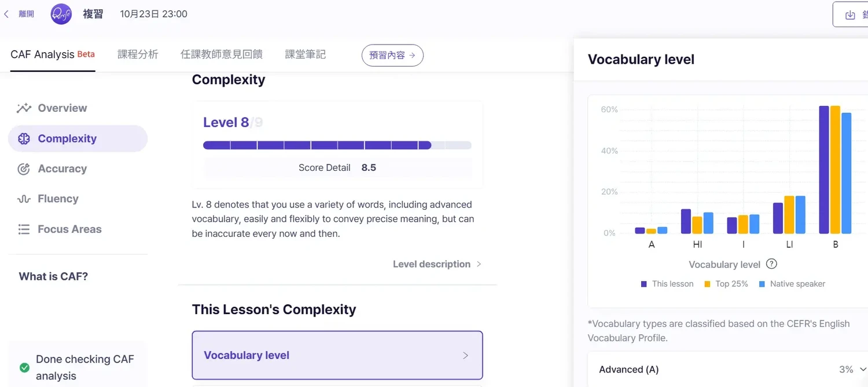
Task: Click the Fluency waveform icon
Action: tap(24, 199)
